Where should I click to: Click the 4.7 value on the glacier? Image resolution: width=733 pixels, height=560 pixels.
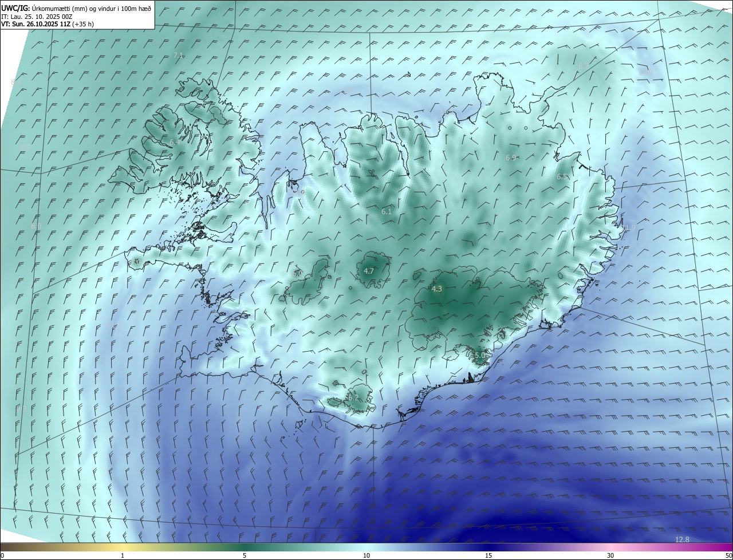[x=369, y=271]
